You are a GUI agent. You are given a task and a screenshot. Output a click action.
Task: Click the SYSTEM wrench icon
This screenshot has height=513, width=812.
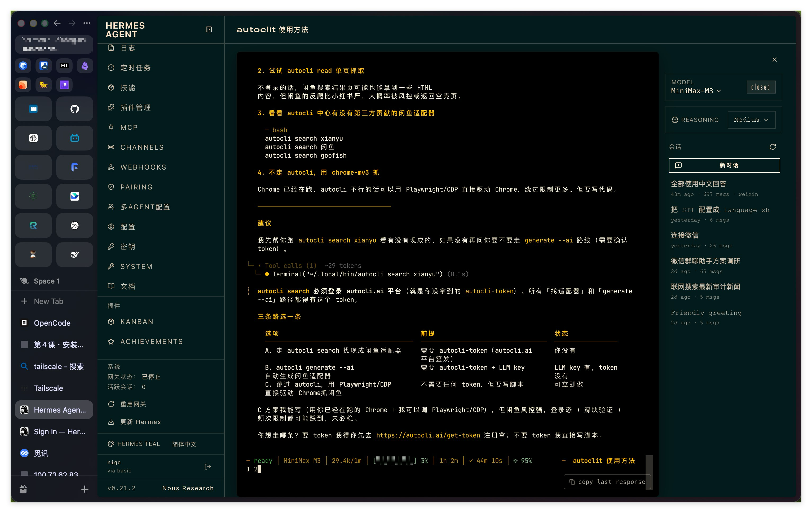pos(111,266)
